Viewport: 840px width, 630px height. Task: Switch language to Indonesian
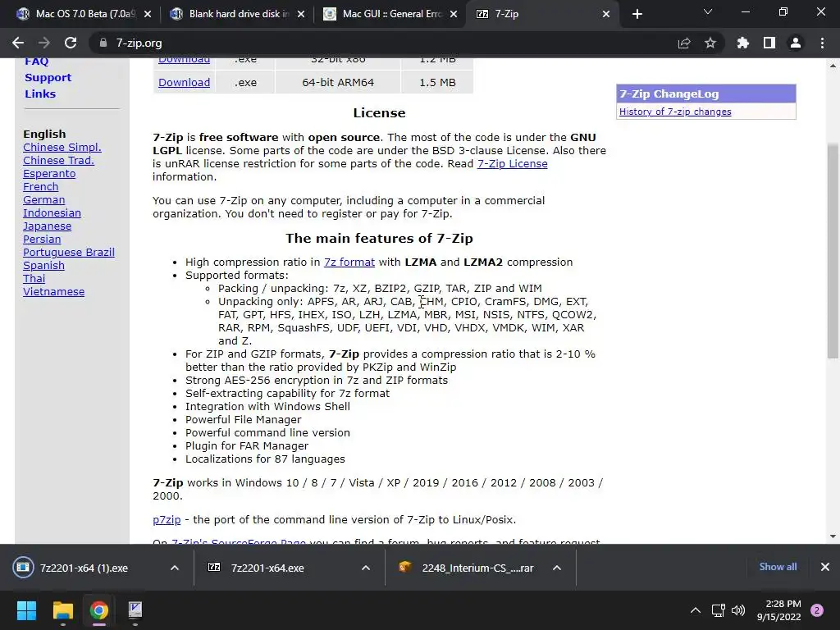(52, 212)
